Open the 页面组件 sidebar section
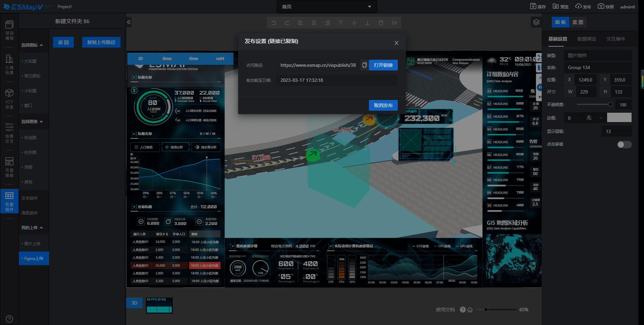The image size is (644, 325). (x=9, y=201)
